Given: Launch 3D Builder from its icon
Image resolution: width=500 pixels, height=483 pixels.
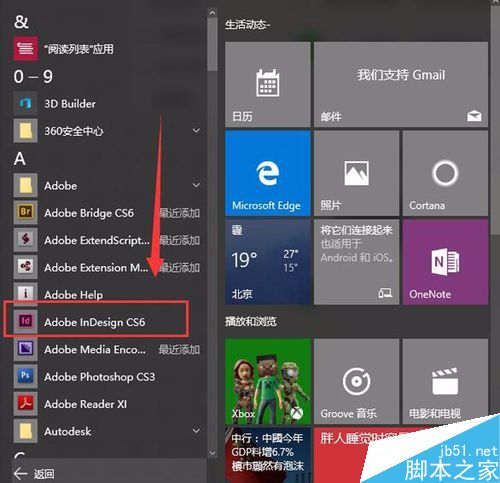Looking at the screenshot, I should 25,104.
